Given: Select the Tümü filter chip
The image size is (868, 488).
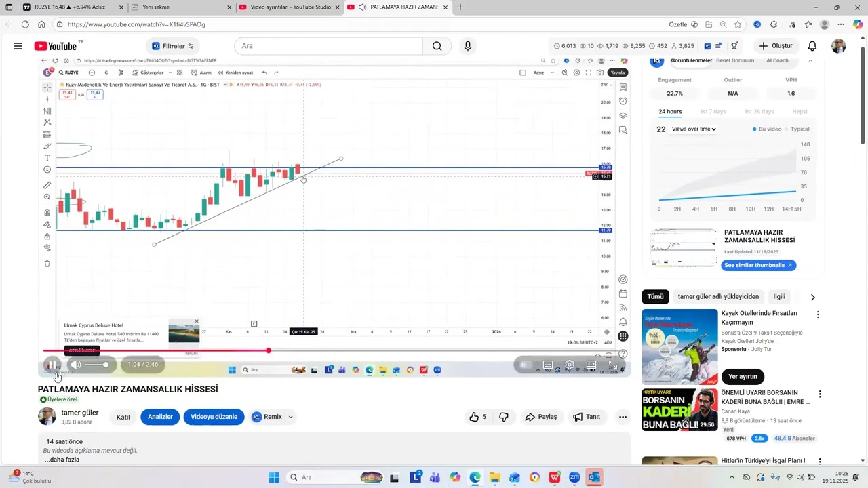Looking at the screenshot, I should tap(655, 297).
